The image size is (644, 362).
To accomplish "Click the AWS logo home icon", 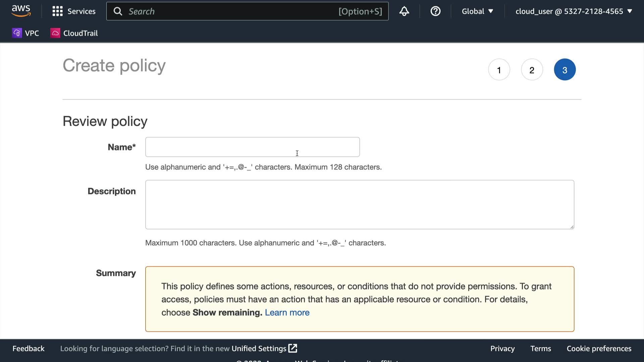I will coord(21,11).
